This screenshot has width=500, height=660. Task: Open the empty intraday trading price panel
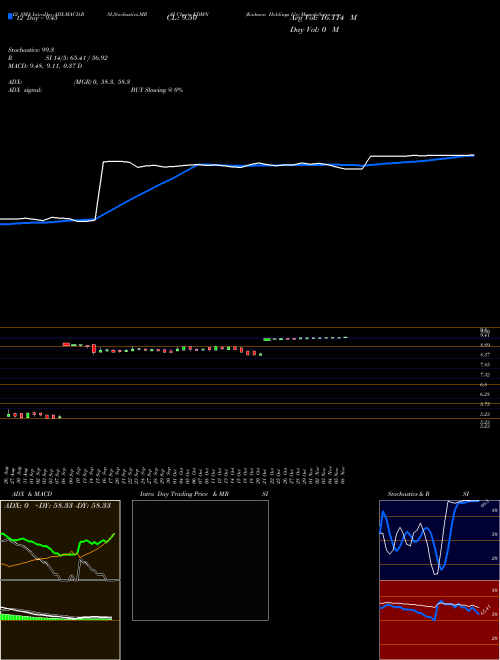pyautogui.click(x=200, y=560)
